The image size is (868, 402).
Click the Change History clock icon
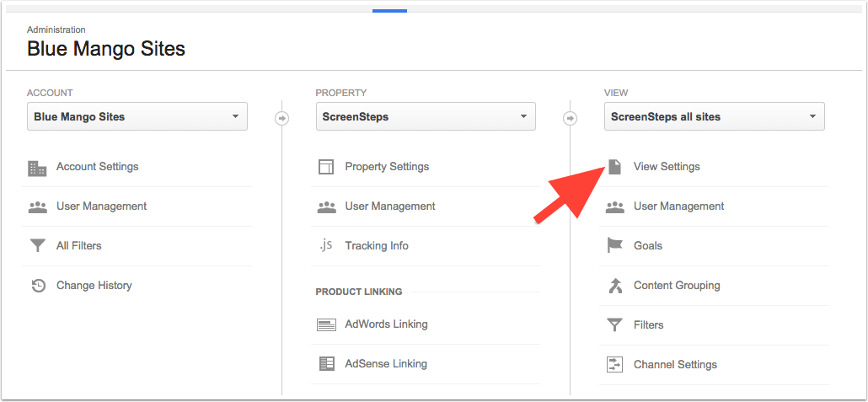37,286
